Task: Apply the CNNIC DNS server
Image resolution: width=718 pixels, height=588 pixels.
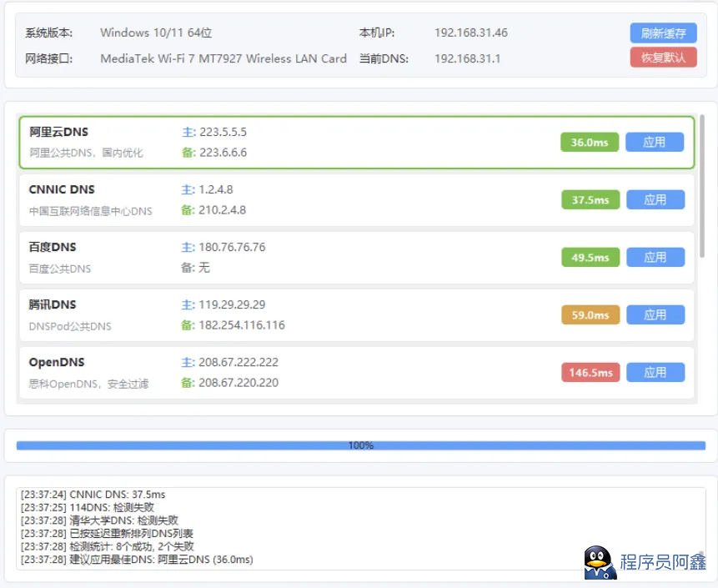Action: pyautogui.click(x=655, y=200)
